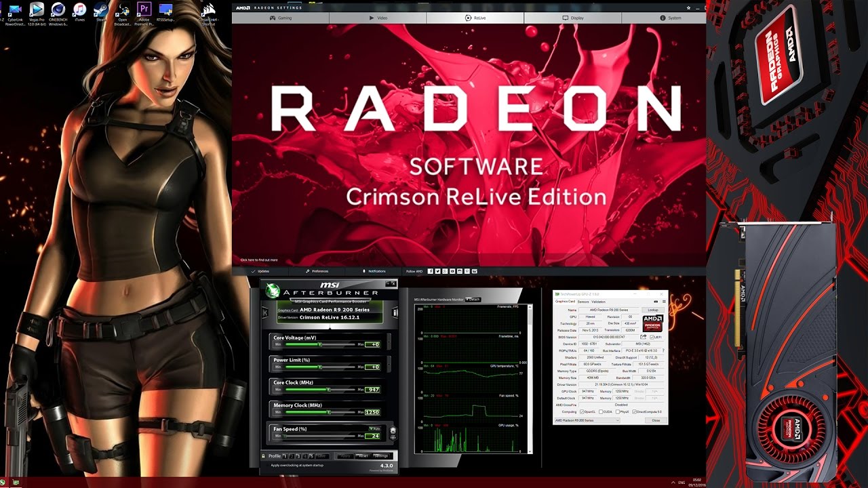
Task: Open Preferences in Radeon Settings footer
Action: coord(317,271)
